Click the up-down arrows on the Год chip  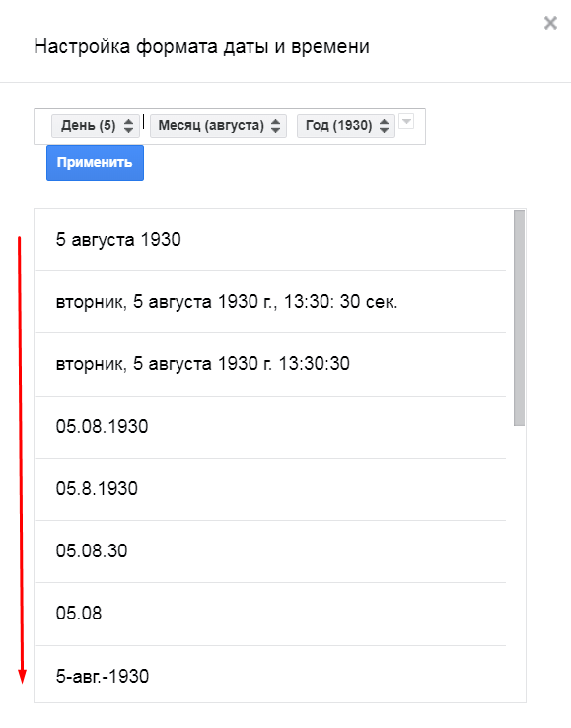pos(384,126)
